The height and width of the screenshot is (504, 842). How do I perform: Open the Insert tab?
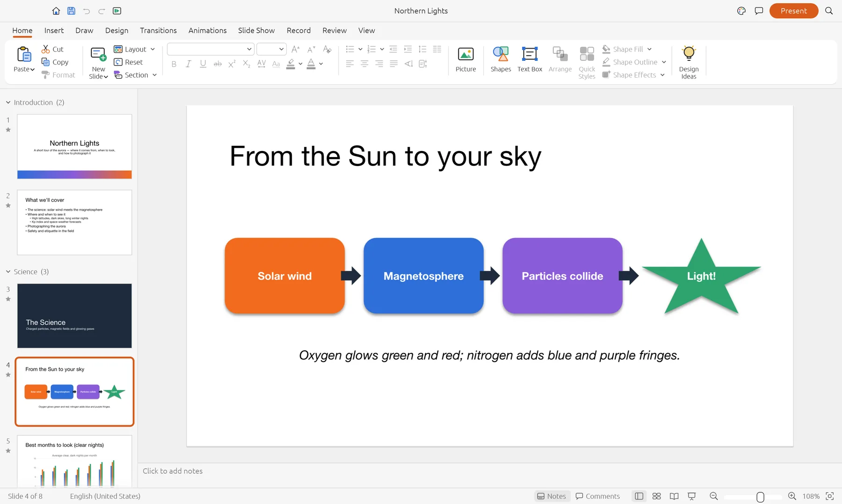pyautogui.click(x=54, y=30)
